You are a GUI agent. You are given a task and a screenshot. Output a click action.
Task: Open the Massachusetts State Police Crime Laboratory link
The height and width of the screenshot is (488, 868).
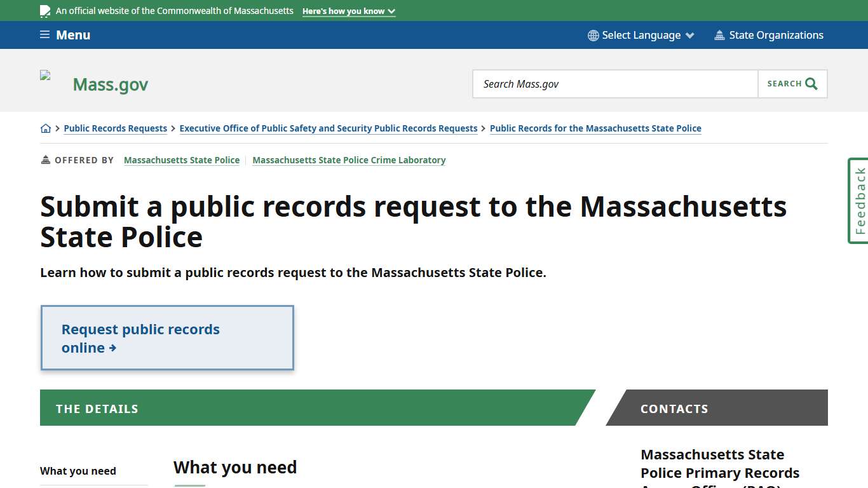point(349,159)
